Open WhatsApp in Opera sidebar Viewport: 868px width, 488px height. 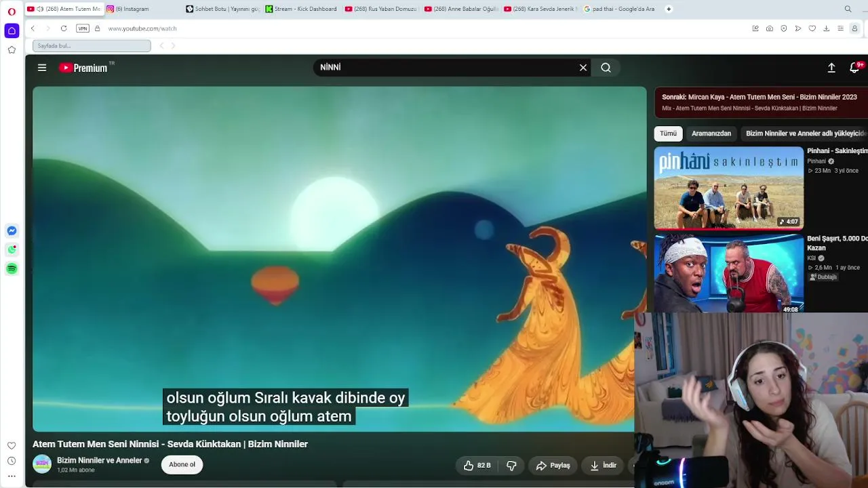(x=12, y=249)
